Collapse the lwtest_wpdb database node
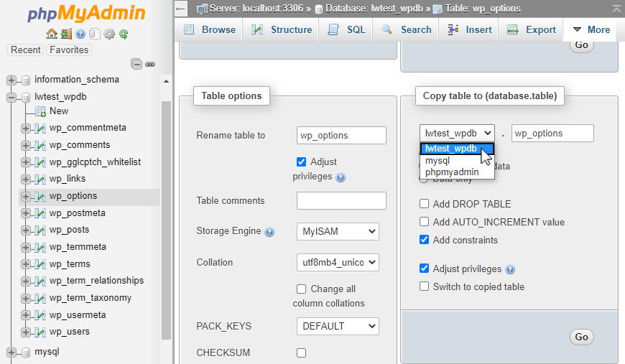625x364 pixels. coord(11,97)
